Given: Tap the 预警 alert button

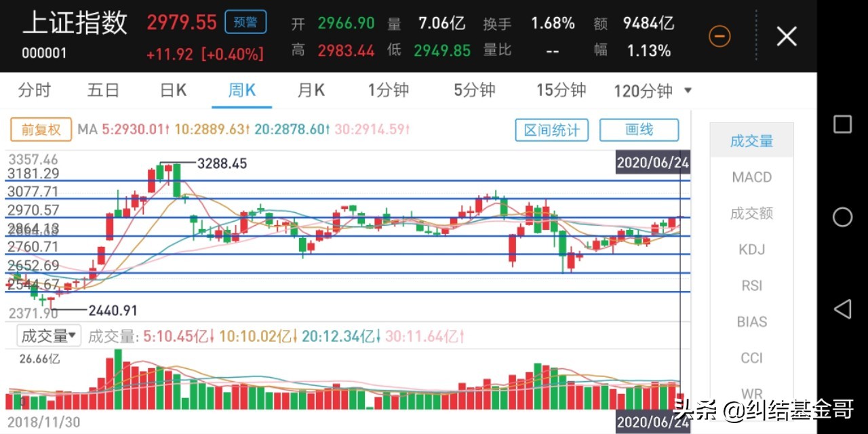Looking at the screenshot, I should coord(245,22).
